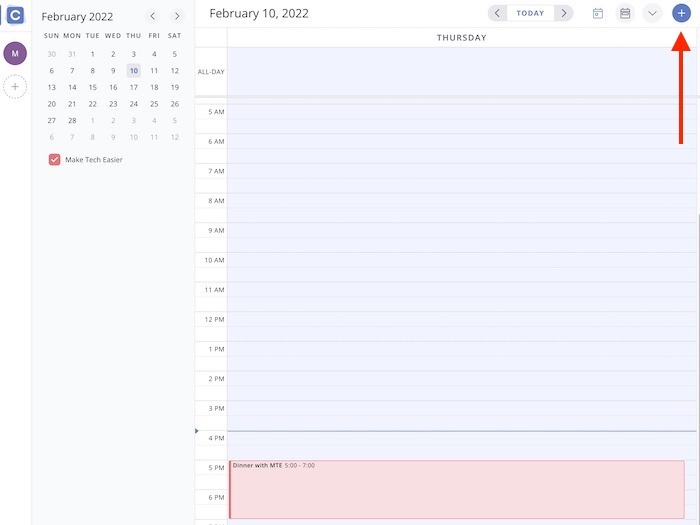This screenshot has width=700, height=525.
Task: Click the ALL-DAY row area
Action: click(x=462, y=71)
